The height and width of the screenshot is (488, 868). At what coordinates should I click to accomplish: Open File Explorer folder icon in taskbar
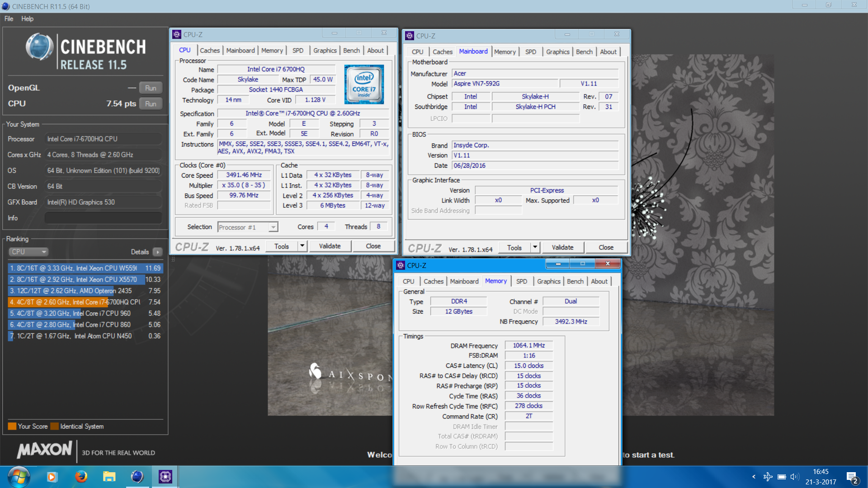pyautogui.click(x=109, y=477)
